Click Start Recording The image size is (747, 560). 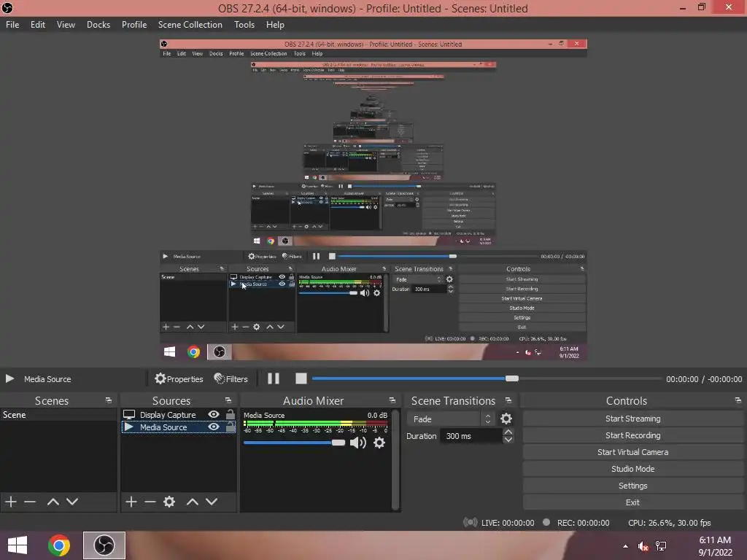point(632,435)
